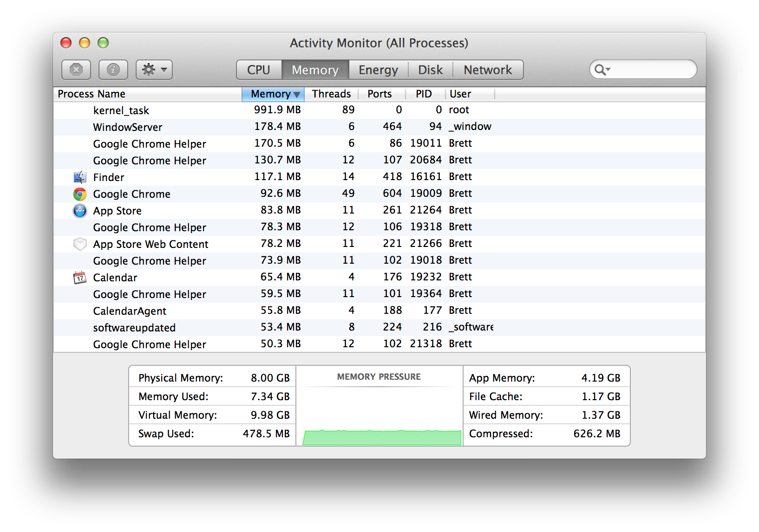
Task: Select Google Chrome Helper with PID 19018
Action: 379,261
